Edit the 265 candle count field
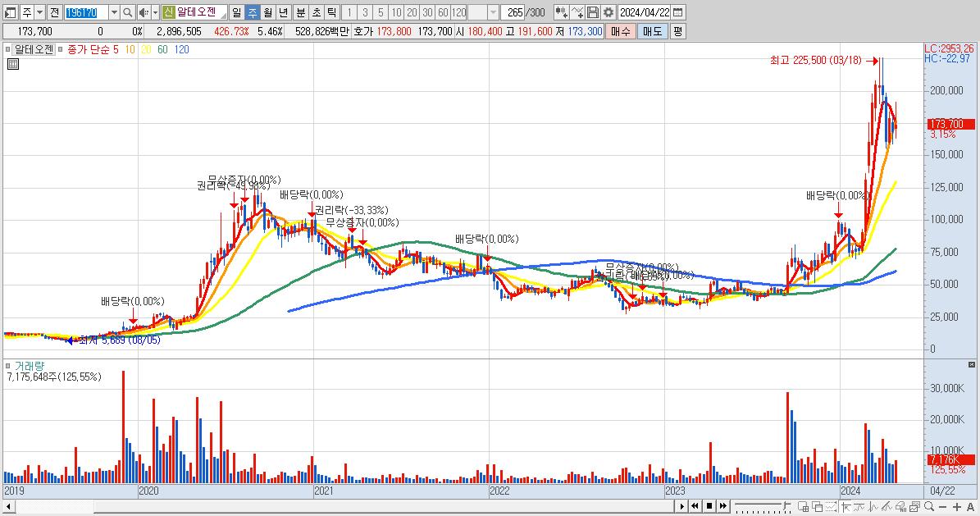Viewport: 980px width, 516px height. [513, 11]
